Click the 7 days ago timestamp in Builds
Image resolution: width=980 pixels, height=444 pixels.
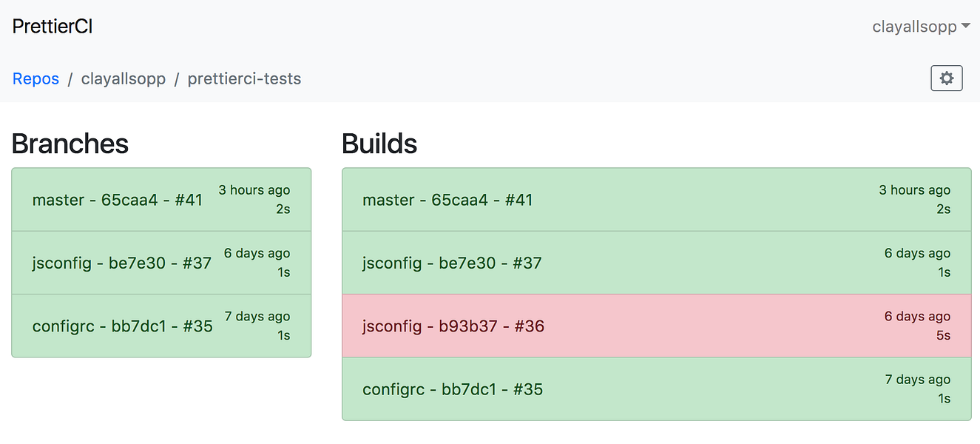click(x=917, y=380)
